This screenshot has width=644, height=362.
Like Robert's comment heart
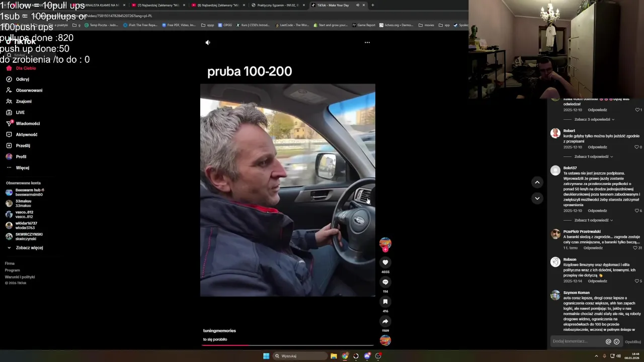tap(637, 147)
